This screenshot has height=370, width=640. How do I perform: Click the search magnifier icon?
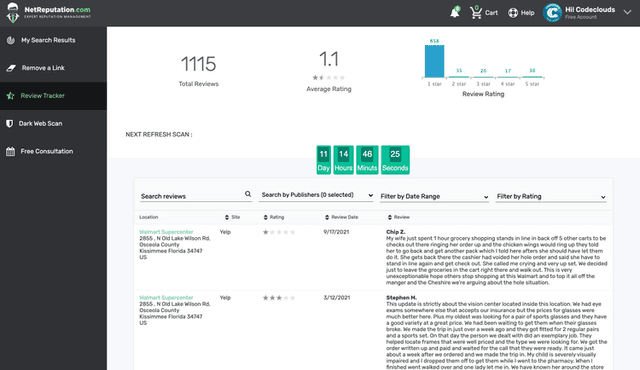tap(248, 194)
